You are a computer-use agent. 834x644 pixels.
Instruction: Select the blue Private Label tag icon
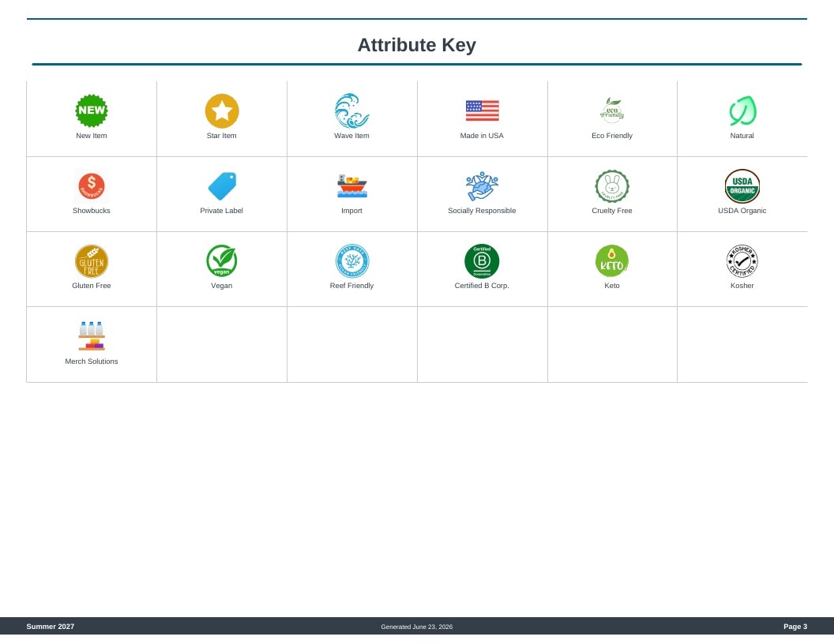point(222,186)
